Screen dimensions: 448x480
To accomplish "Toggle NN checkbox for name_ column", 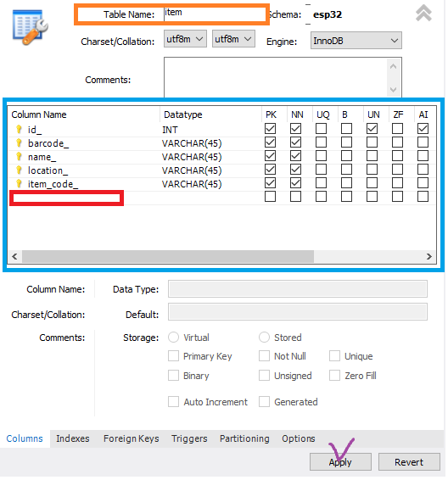I will pos(295,156).
